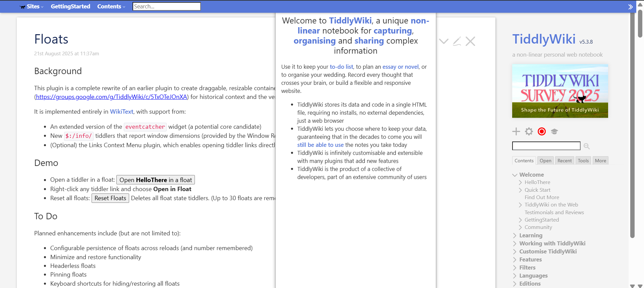Focus the top bar Search field
The width and height of the screenshot is (644, 288).
pos(167,6)
